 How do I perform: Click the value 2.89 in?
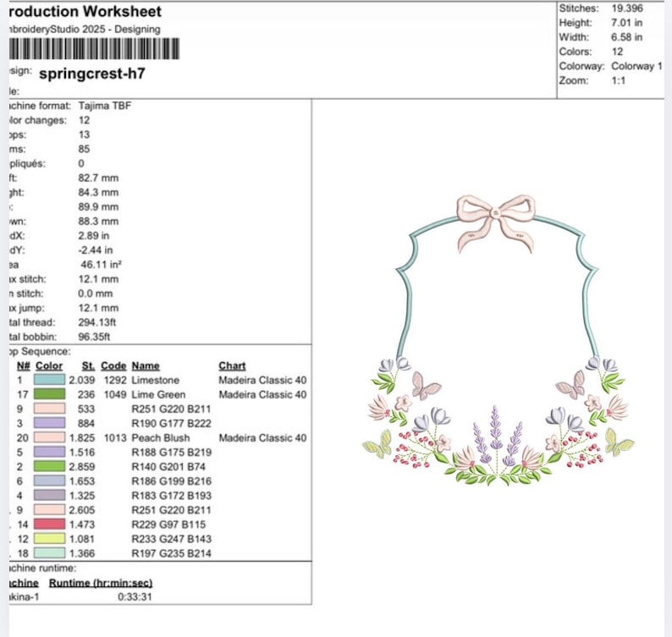93,236
